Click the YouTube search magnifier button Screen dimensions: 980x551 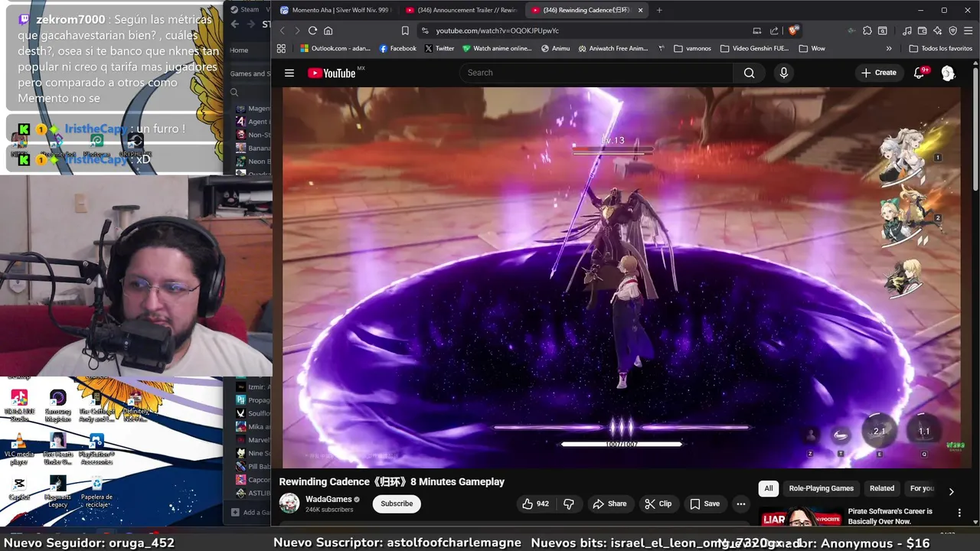tap(749, 73)
